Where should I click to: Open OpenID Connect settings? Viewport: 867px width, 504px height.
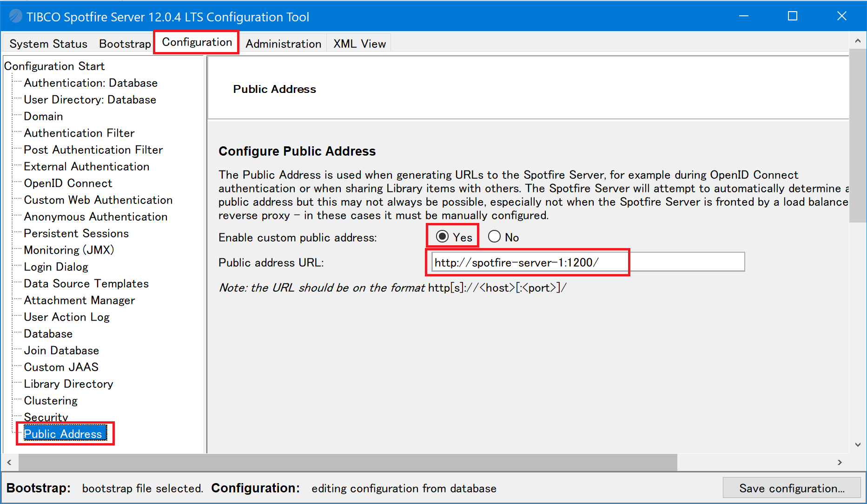68,183
